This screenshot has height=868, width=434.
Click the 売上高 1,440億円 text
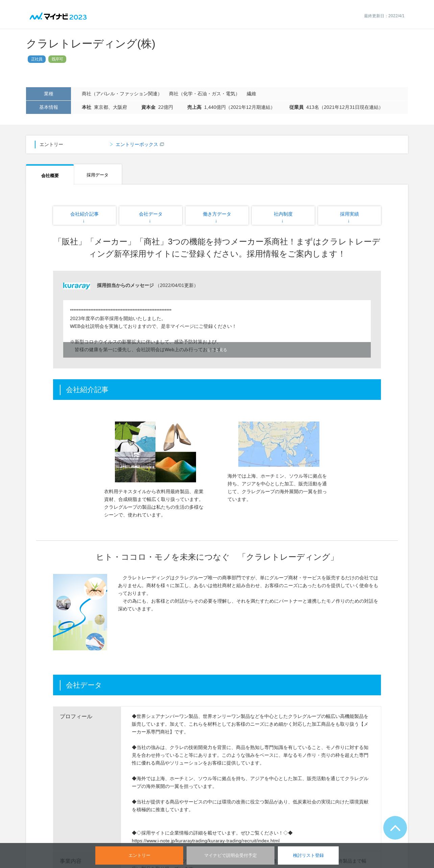(x=231, y=107)
